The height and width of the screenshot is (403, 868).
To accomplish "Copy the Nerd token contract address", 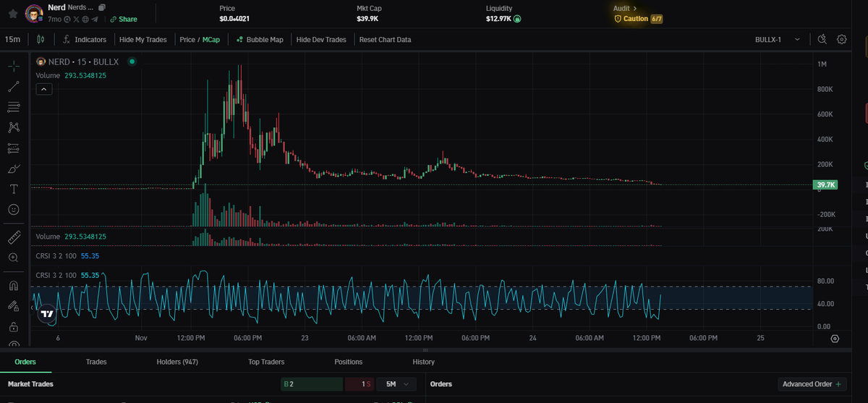I will (102, 7).
